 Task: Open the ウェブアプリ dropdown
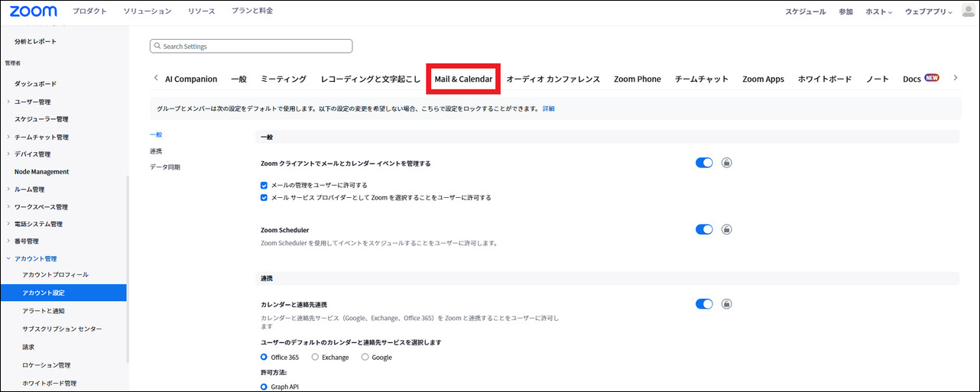929,11
